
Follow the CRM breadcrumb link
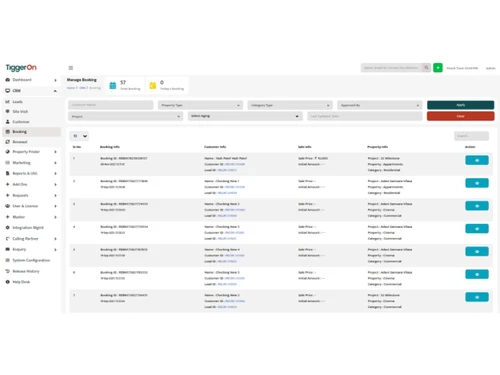point(82,88)
